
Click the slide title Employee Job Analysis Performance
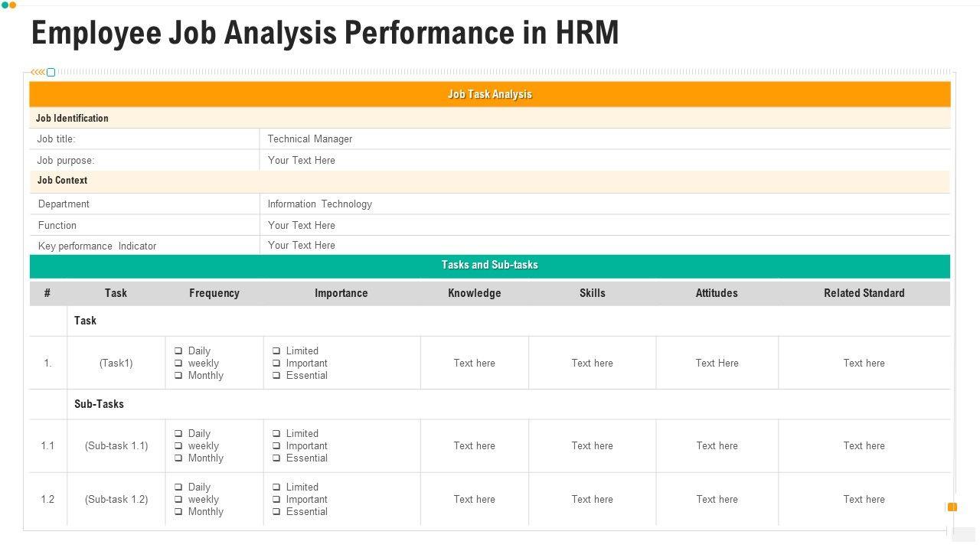click(x=325, y=34)
